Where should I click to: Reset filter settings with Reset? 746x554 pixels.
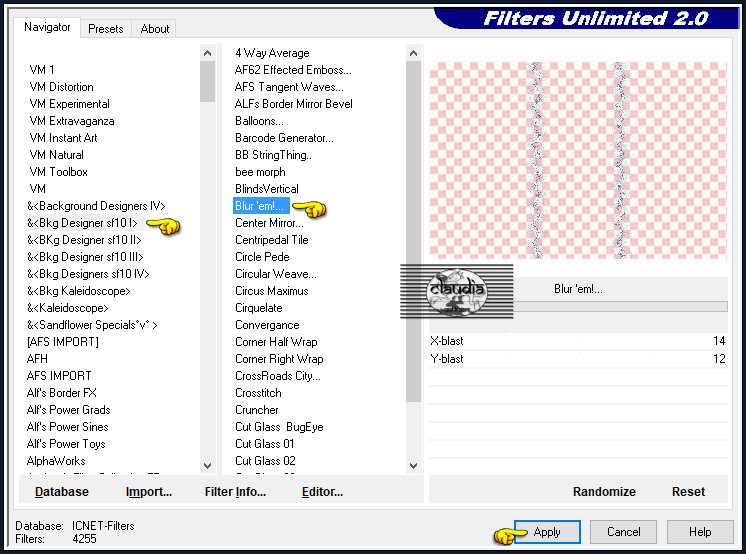click(688, 492)
